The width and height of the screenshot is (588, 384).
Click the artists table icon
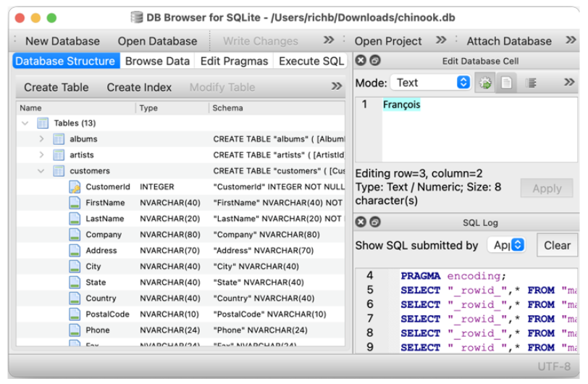(x=59, y=154)
